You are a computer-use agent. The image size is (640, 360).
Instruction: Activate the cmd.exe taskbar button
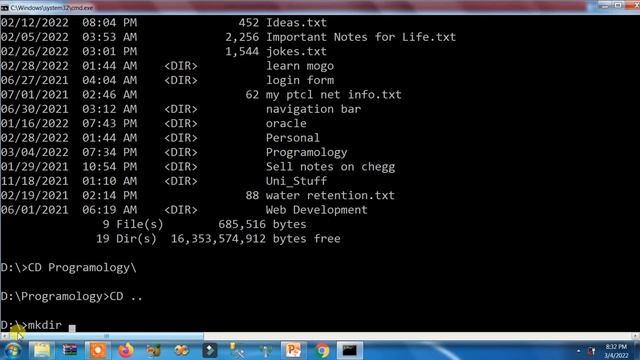pyautogui.click(x=350, y=351)
